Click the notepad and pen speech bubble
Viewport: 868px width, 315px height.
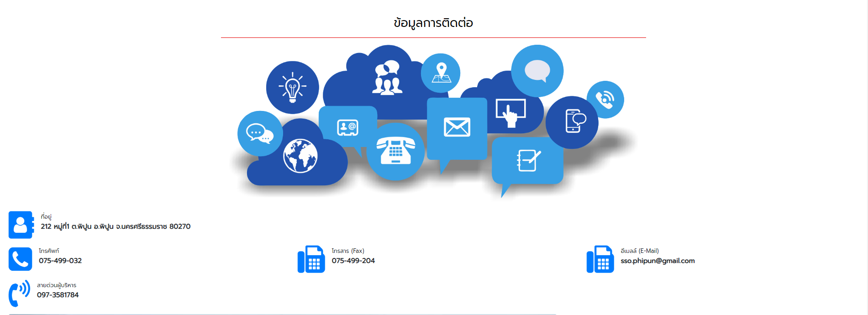[x=527, y=160]
